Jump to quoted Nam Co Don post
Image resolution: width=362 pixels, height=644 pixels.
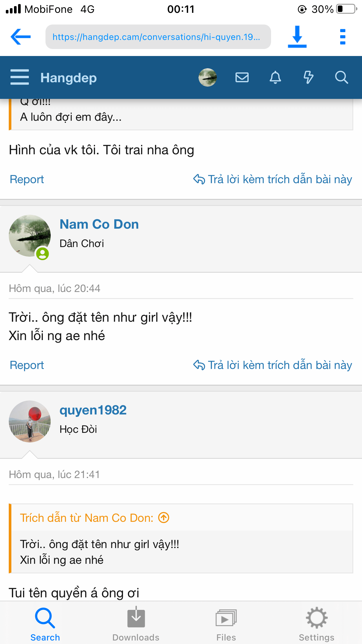pyautogui.click(x=164, y=518)
